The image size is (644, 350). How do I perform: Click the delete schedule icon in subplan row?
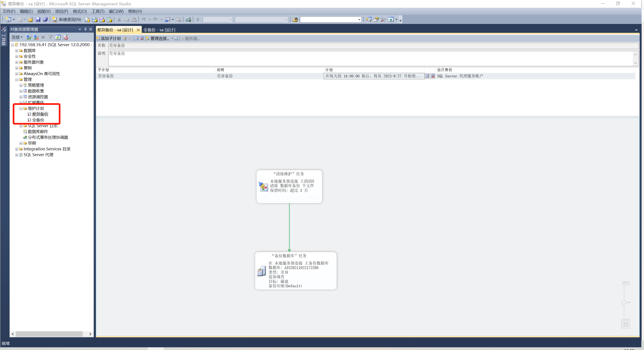[433, 76]
